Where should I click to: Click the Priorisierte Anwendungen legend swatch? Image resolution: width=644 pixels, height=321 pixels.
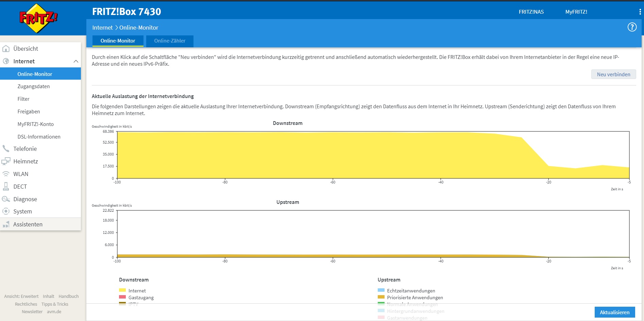pyautogui.click(x=381, y=297)
